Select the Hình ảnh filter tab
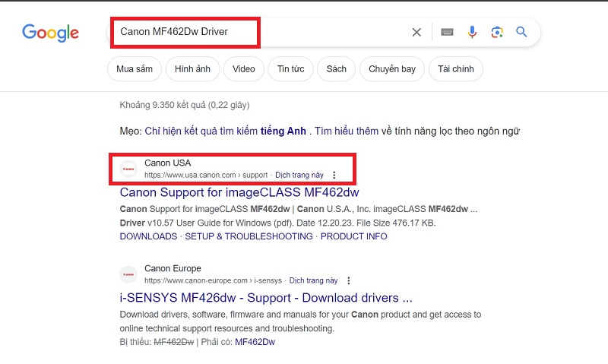Screen dimensions: 608x364 coord(192,69)
